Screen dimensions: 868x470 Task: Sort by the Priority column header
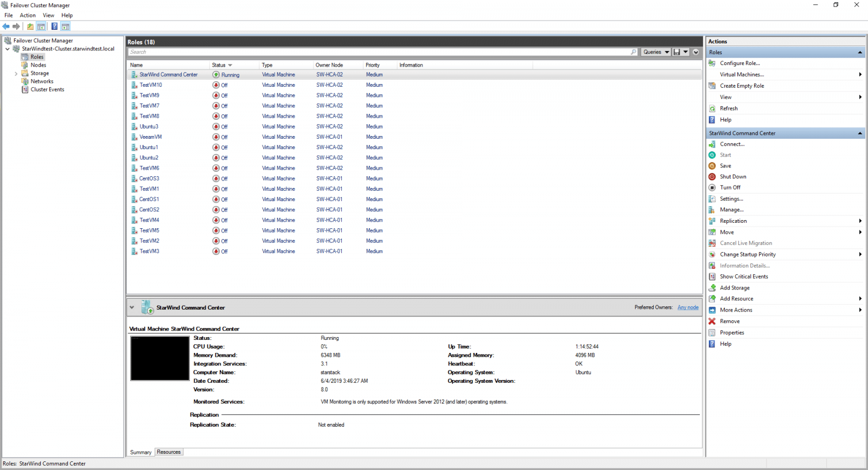click(380, 65)
